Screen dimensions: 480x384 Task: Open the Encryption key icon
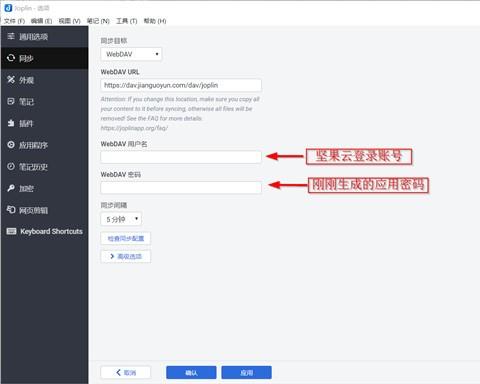(11, 188)
